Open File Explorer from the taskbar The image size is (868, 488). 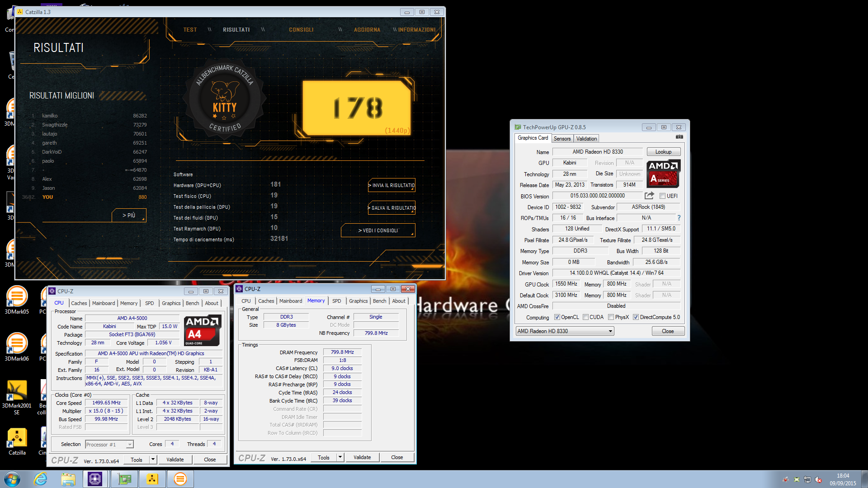click(x=68, y=479)
